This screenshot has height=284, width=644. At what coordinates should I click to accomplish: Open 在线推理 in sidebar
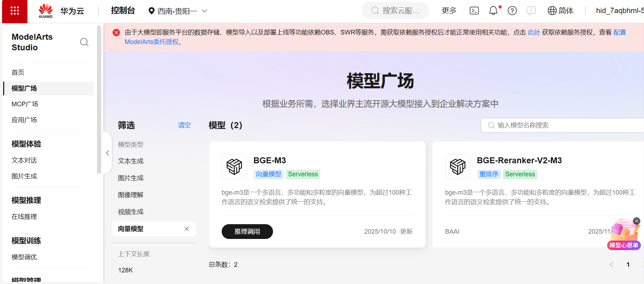tap(24, 217)
